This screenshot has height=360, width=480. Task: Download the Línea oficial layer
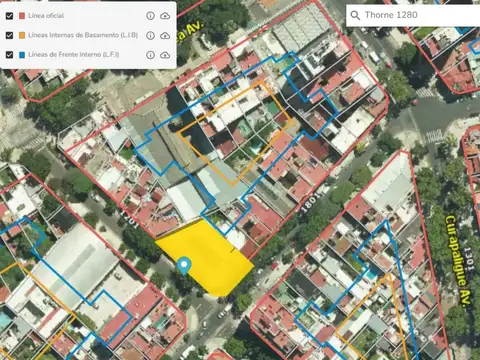pos(165,16)
